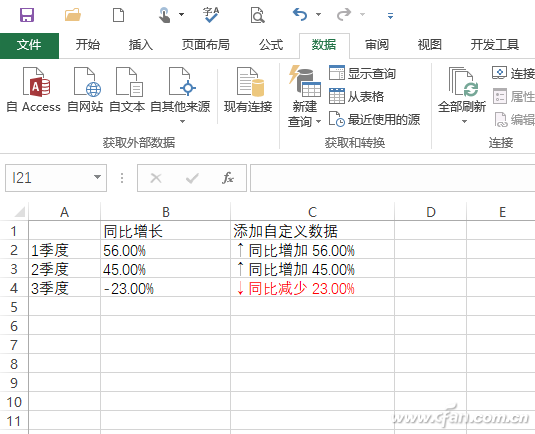Image resolution: width=535 pixels, height=434 pixels.
Task: Select column C header
Action: (x=313, y=212)
